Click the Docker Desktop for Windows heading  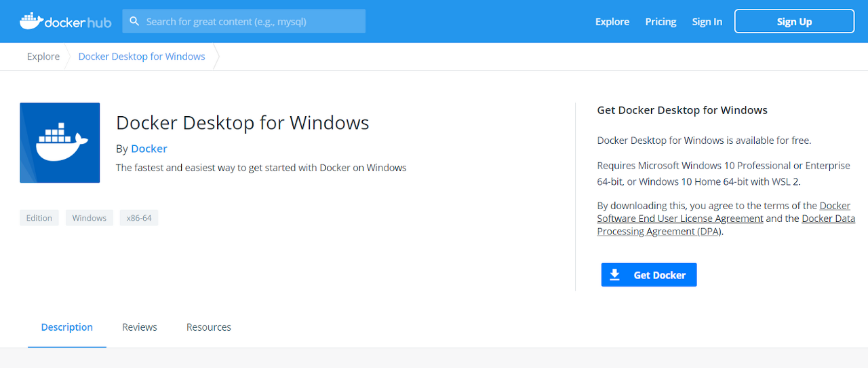[x=243, y=122]
